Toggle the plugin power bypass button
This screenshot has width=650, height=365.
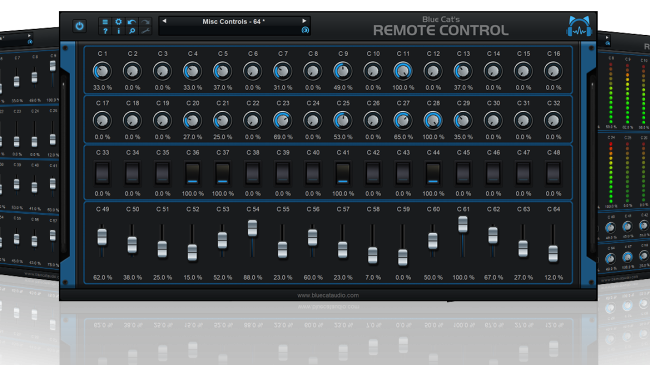pos(79,26)
